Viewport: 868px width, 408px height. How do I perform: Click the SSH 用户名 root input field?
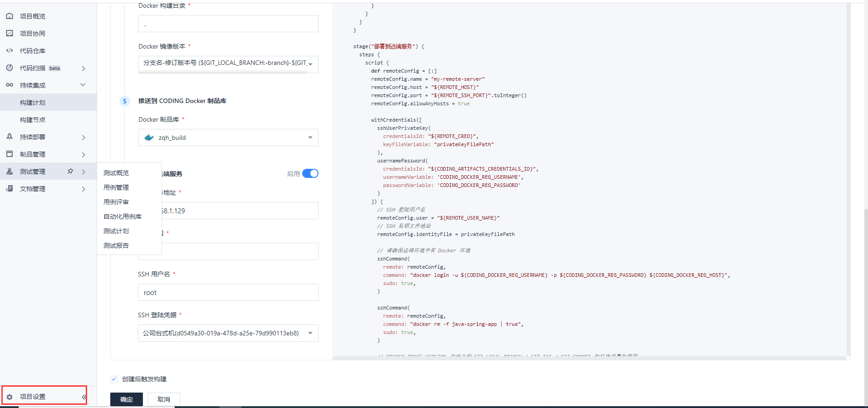click(228, 292)
